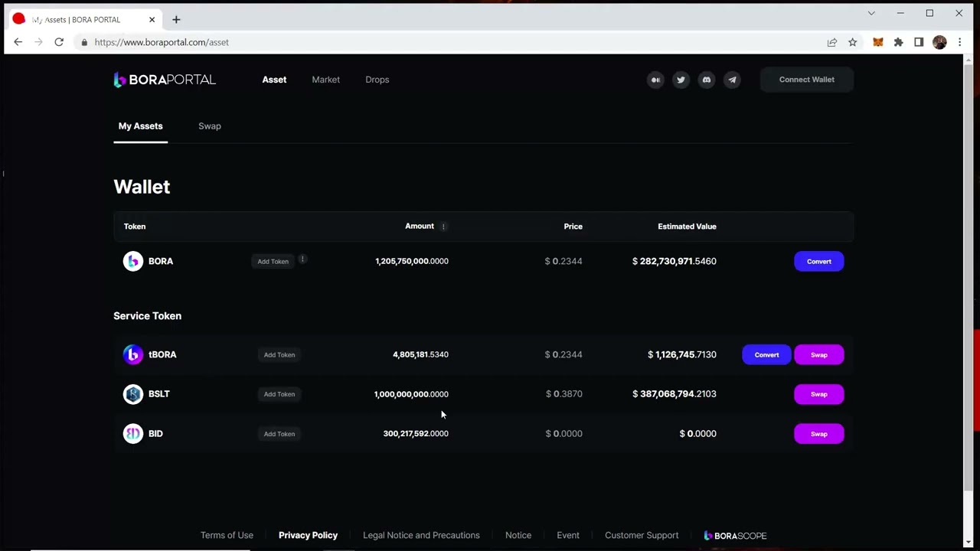Open the Telegram social icon

point(732,80)
